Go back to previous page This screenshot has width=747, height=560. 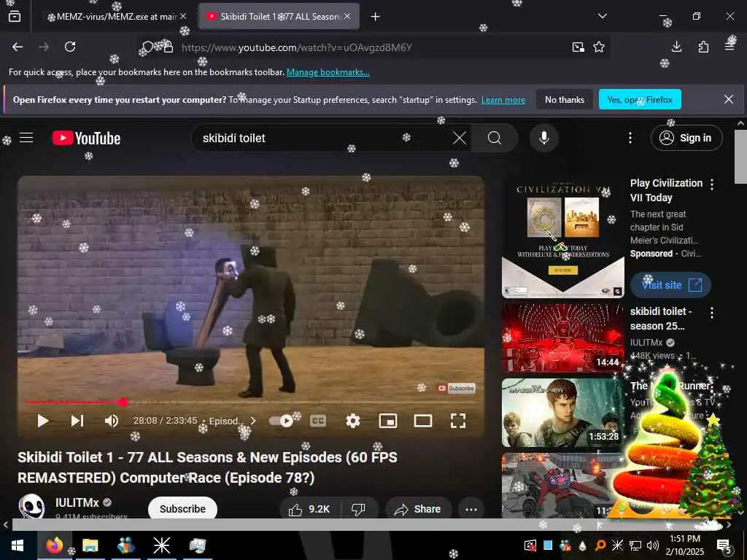18,47
